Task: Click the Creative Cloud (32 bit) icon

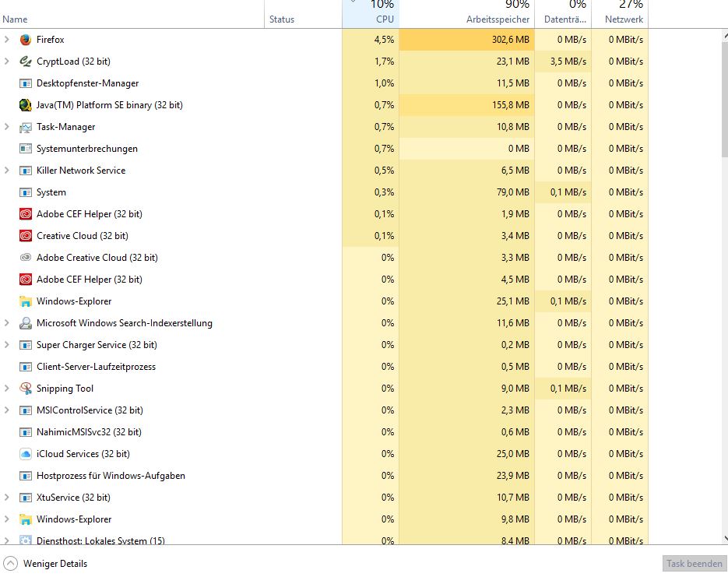Action: (x=26, y=236)
